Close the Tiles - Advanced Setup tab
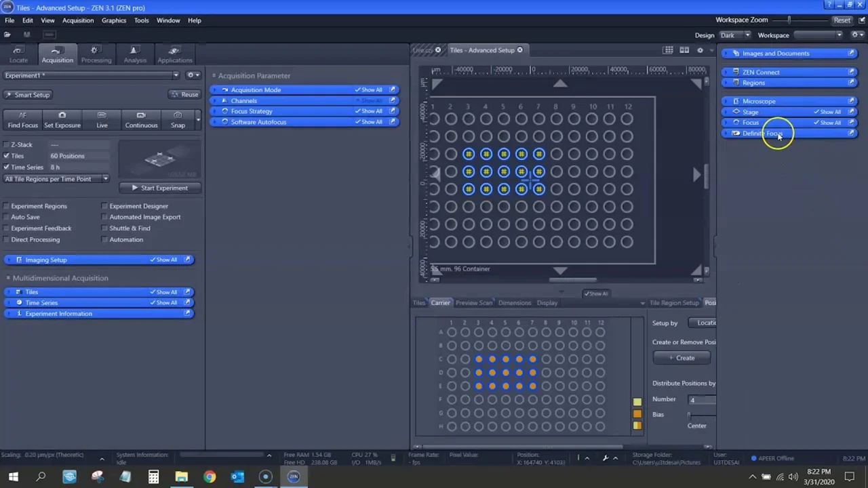 pos(520,50)
